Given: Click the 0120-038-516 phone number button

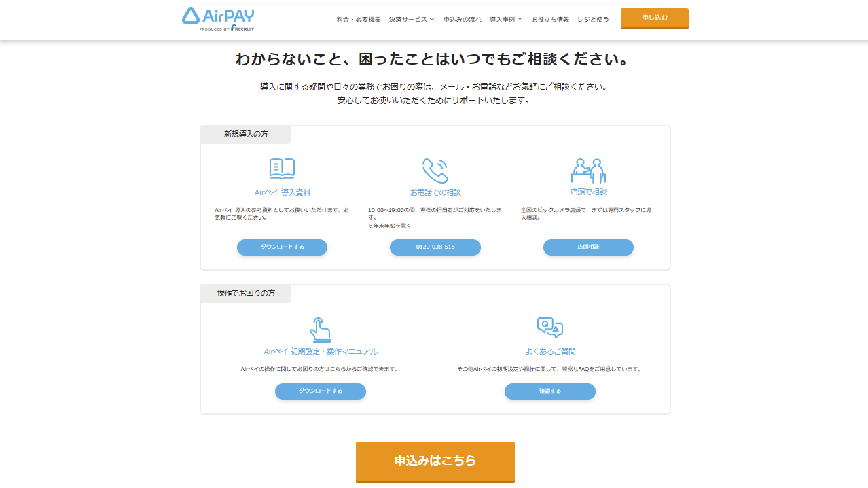Looking at the screenshot, I should click(x=435, y=247).
